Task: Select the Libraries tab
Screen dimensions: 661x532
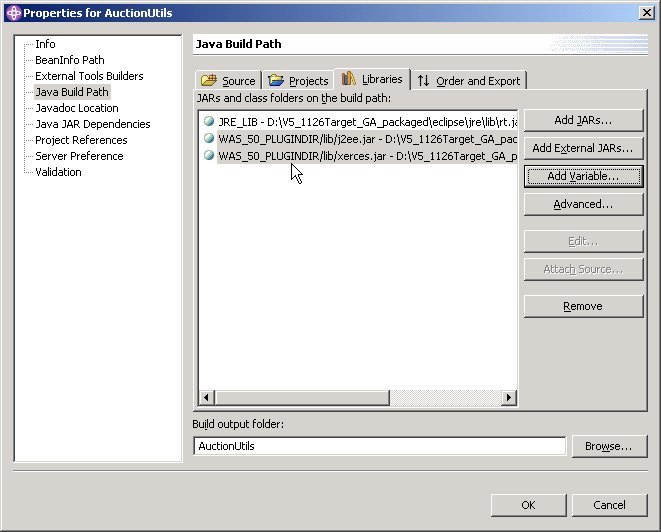Action: click(x=372, y=79)
